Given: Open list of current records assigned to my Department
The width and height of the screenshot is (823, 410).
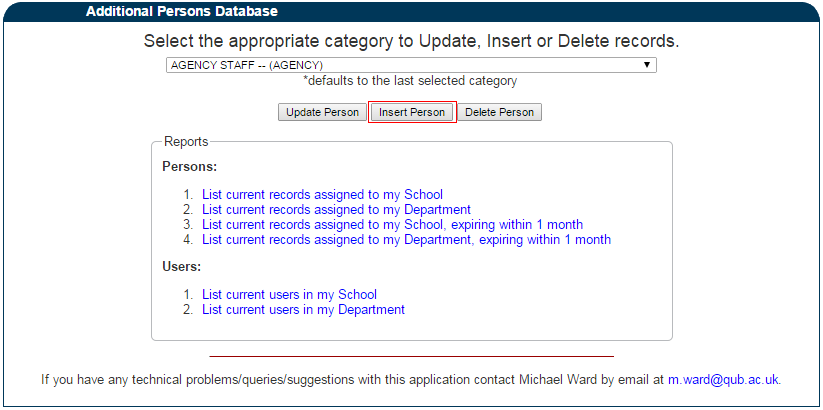Looking at the screenshot, I should (336, 209).
